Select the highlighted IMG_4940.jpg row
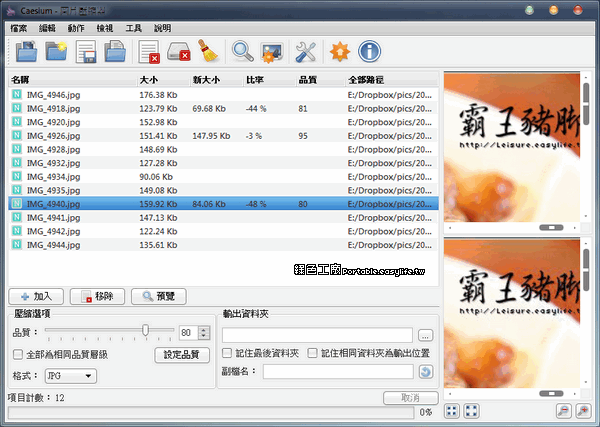Screen dimensions: 600x427 coord(223,204)
